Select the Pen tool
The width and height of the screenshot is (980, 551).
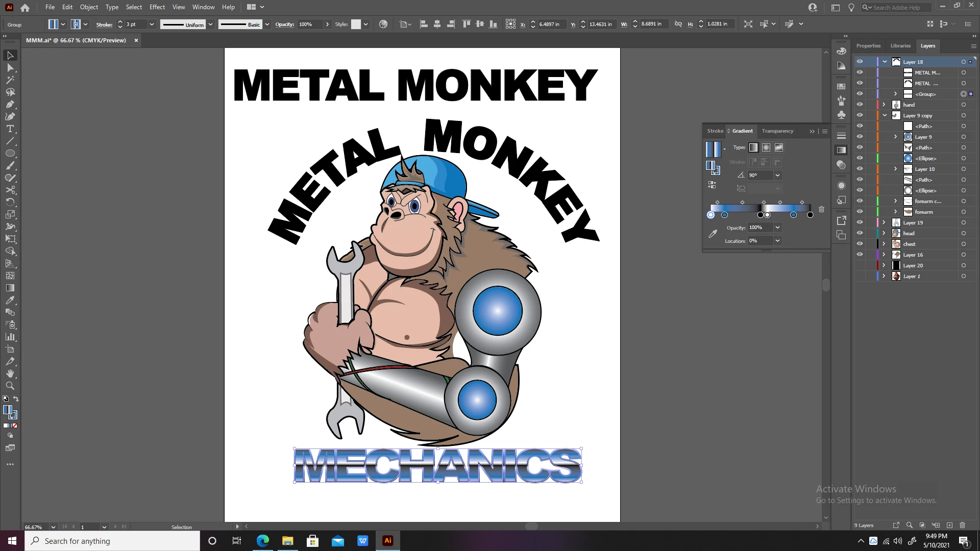tap(10, 105)
